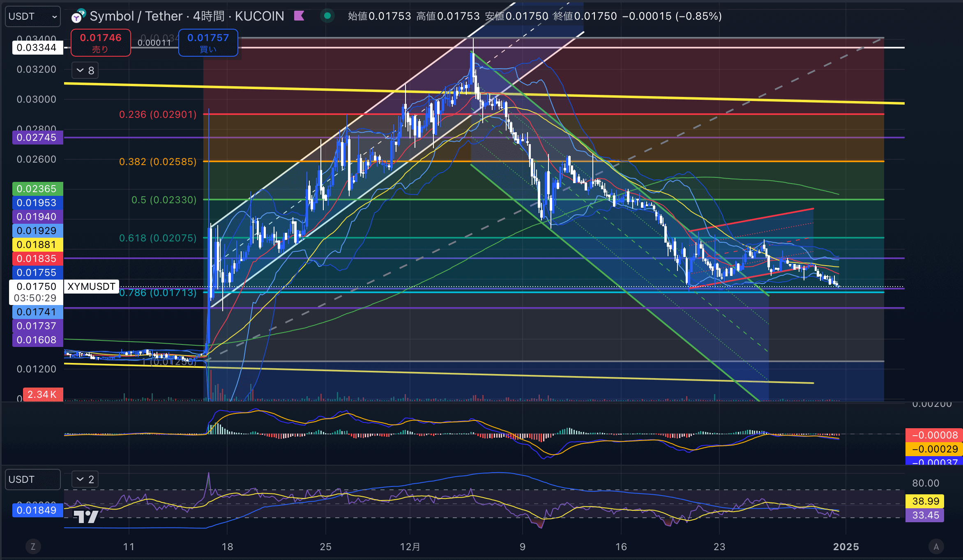963x560 pixels.
Task: Click the 0.00011 spread value
Action: [x=154, y=43]
